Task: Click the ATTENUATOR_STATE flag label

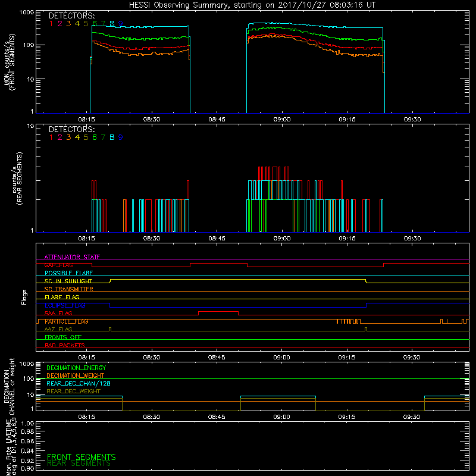Action: [x=72, y=257]
